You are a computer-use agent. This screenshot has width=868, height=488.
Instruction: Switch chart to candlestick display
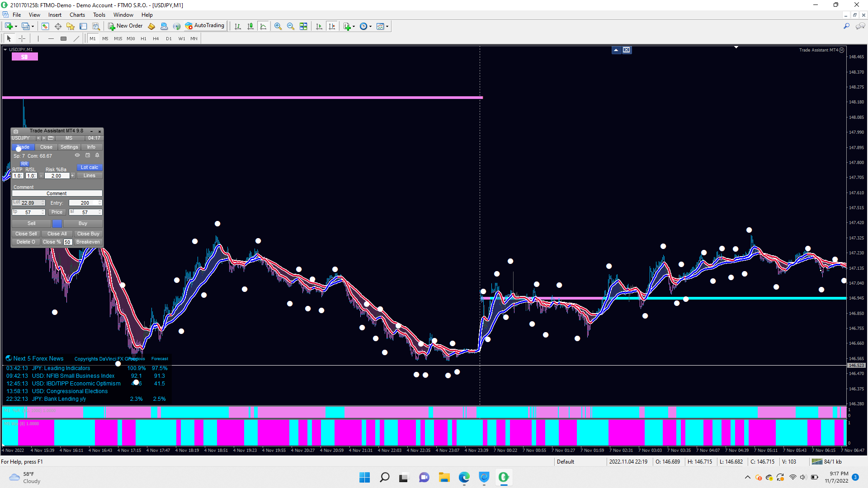(x=250, y=26)
